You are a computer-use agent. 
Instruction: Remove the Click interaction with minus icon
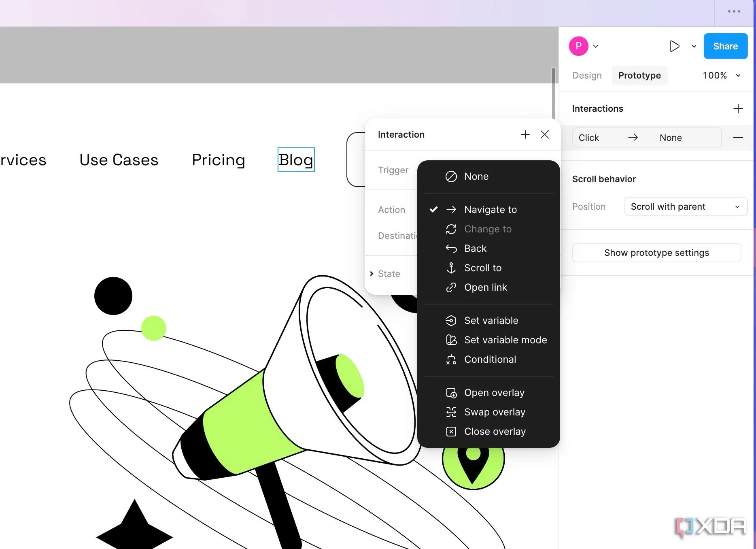pos(738,138)
